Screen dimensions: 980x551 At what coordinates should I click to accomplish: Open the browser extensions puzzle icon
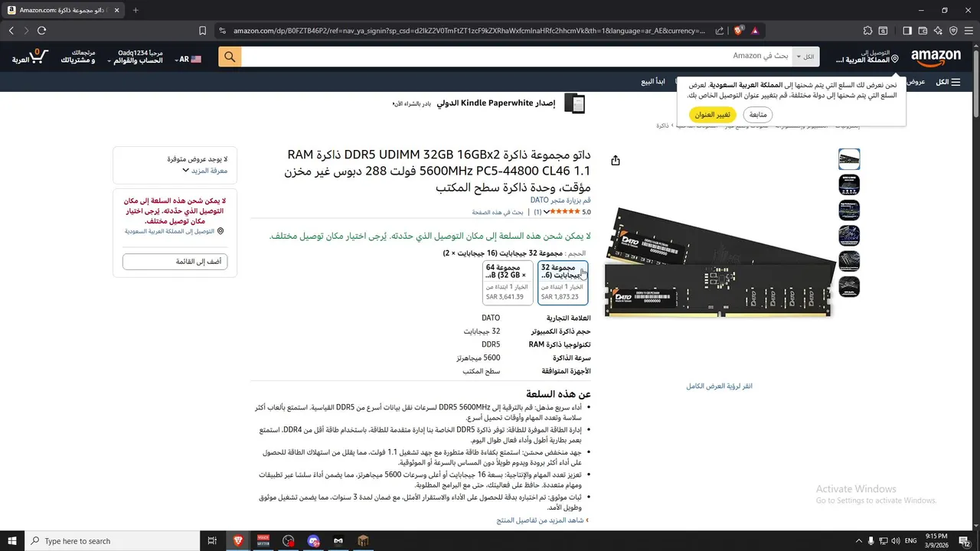(867, 31)
